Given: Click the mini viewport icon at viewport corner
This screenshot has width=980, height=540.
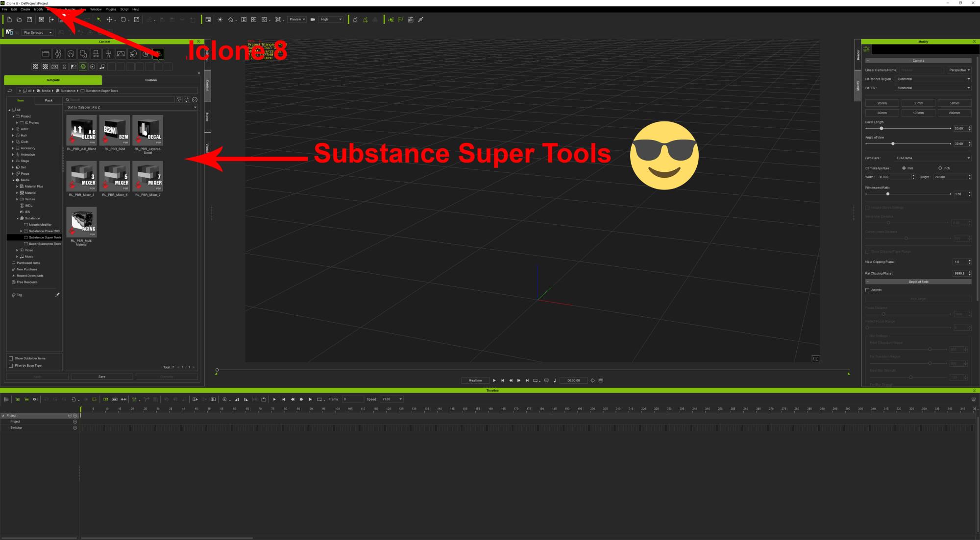Looking at the screenshot, I should coord(815,359).
